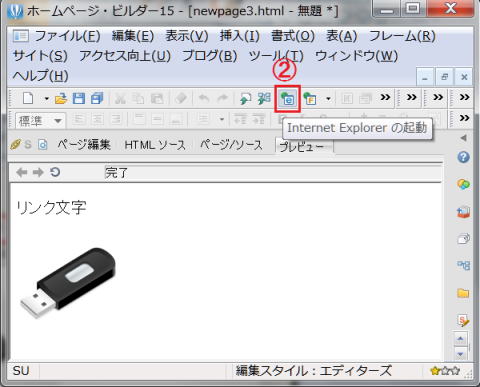Click the scrollbar up arrow

[x=461, y=339]
